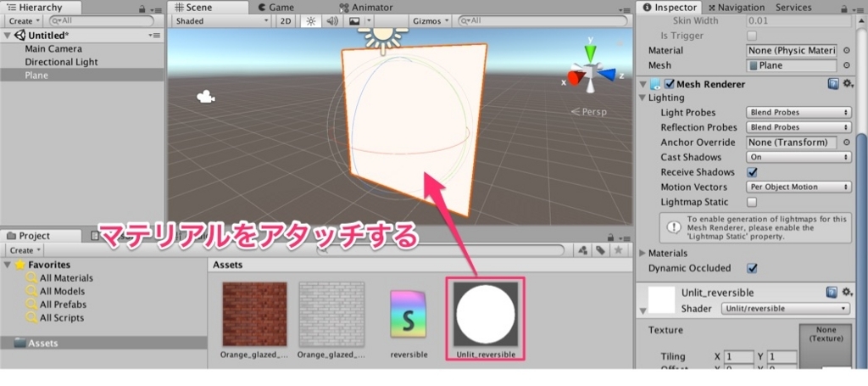This screenshot has width=868, height=386.
Task: Open Untitled scene options menu
Action: tap(154, 36)
